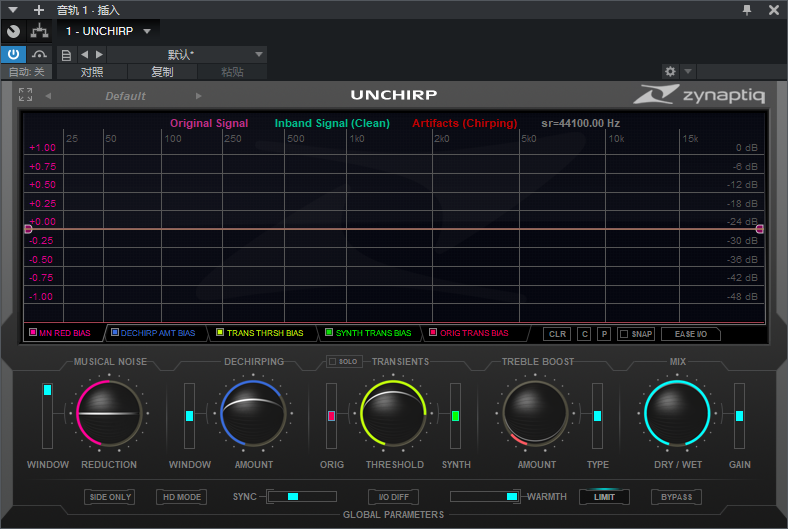Open the routing diagram icon

pyautogui.click(x=39, y=31)
